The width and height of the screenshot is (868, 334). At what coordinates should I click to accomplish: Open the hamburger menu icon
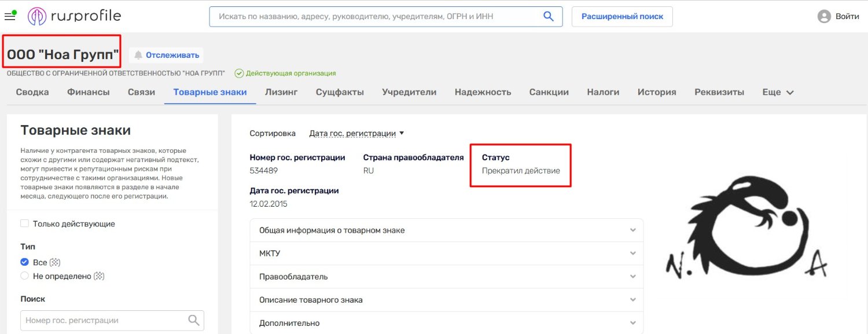[10, 16]
